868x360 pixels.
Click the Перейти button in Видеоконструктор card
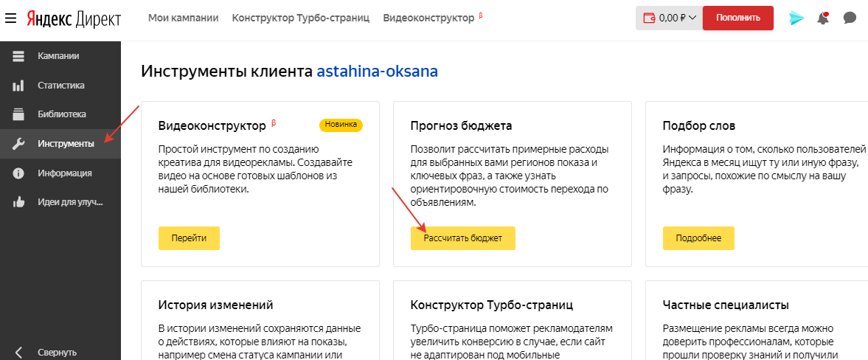[189, 238]
